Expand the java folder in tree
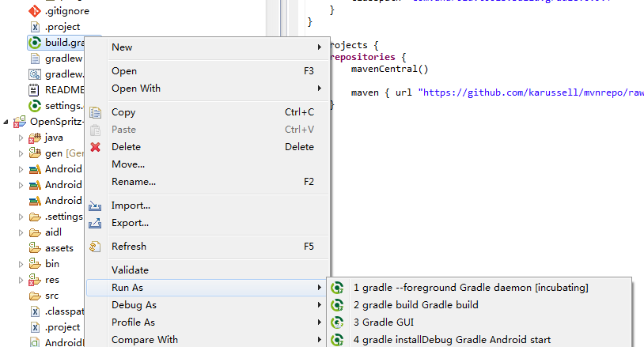Image resolution: width=644 pixels, height=347 pixels. (21, 138)
